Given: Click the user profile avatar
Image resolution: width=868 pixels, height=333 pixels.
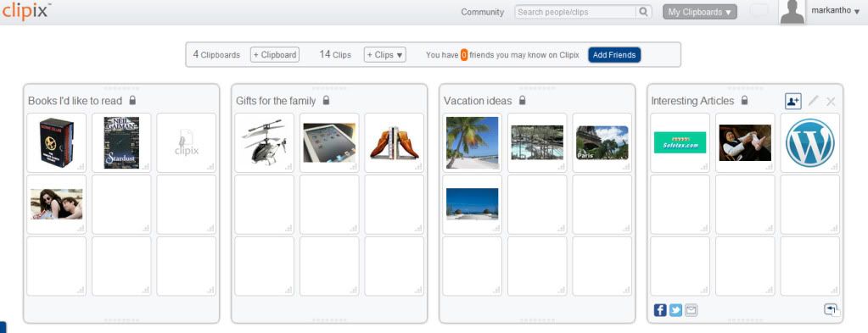Looking at the screenshot, I should click(x=792, y=12).
